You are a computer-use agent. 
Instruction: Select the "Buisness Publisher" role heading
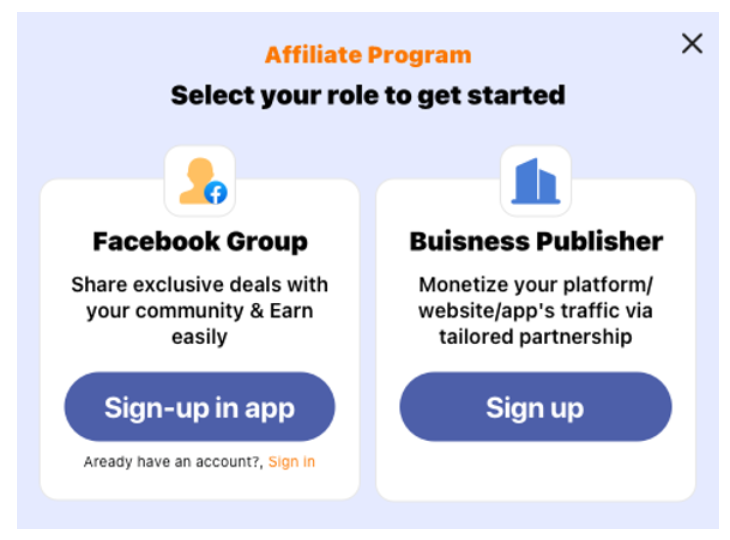pos(536,241)
